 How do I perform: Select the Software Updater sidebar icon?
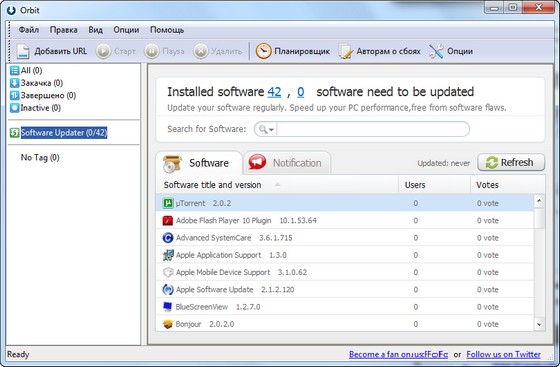15,133
